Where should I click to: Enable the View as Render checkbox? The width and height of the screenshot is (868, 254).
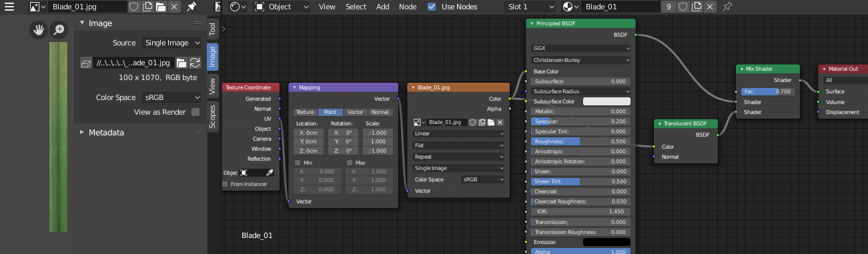point(195,112)
